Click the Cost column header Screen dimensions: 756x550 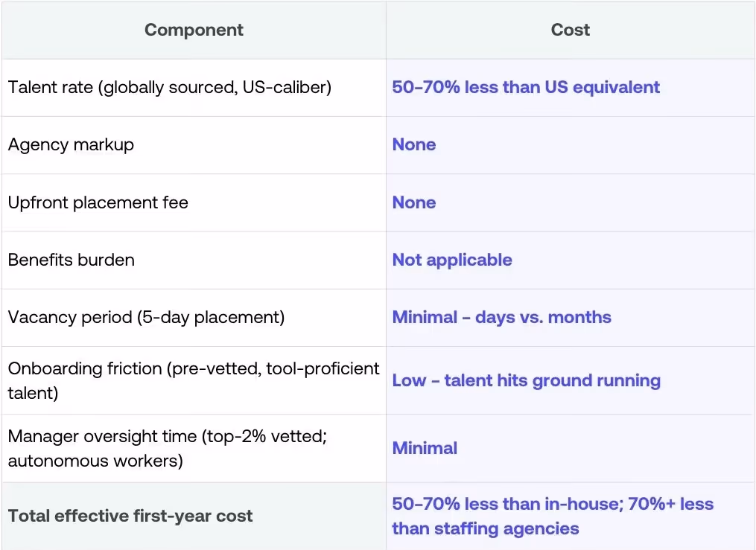tap(571, 31)
